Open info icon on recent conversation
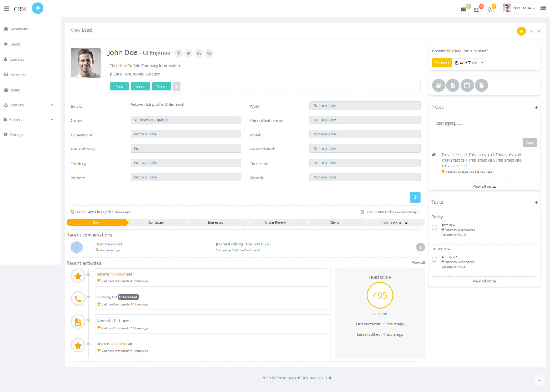 (420, 247)
